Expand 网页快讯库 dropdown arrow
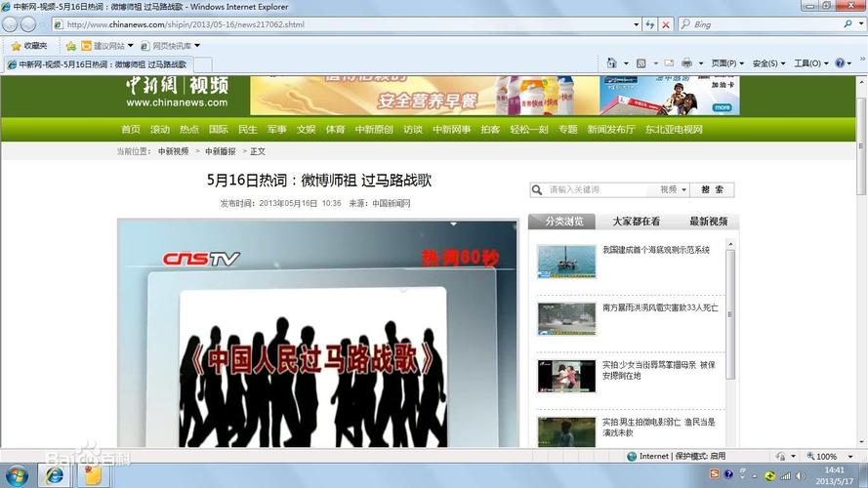This screenshot has width=868, height=488. (x=197, y=45)
